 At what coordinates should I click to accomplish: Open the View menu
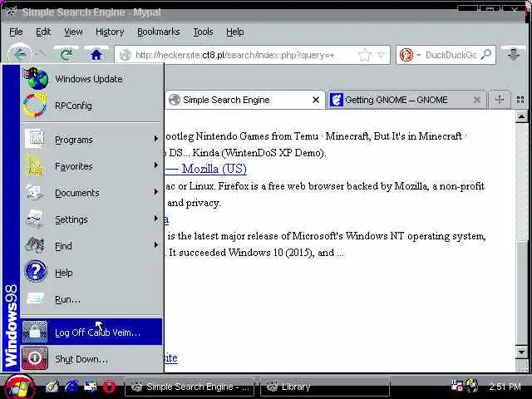pos(73,32)
